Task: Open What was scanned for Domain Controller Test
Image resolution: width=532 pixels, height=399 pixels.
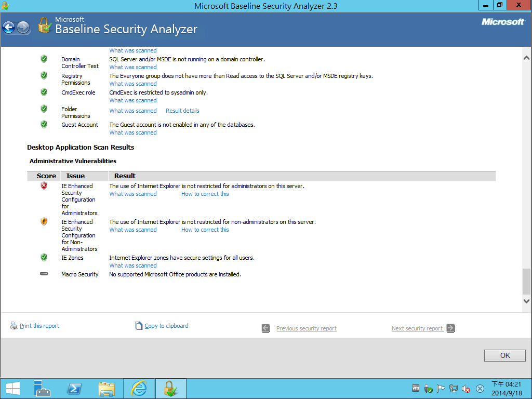Action: click(x=133, y=67)
